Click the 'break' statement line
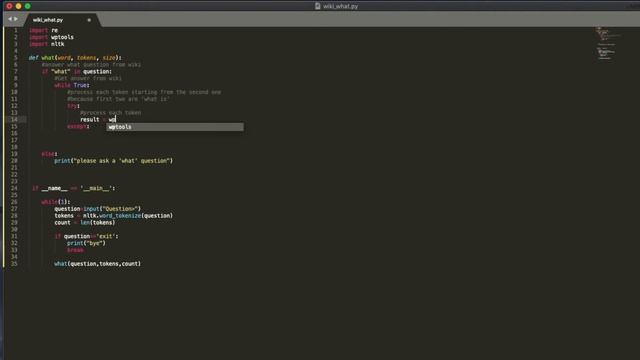640x360 pixels. [x=75, y=250]
